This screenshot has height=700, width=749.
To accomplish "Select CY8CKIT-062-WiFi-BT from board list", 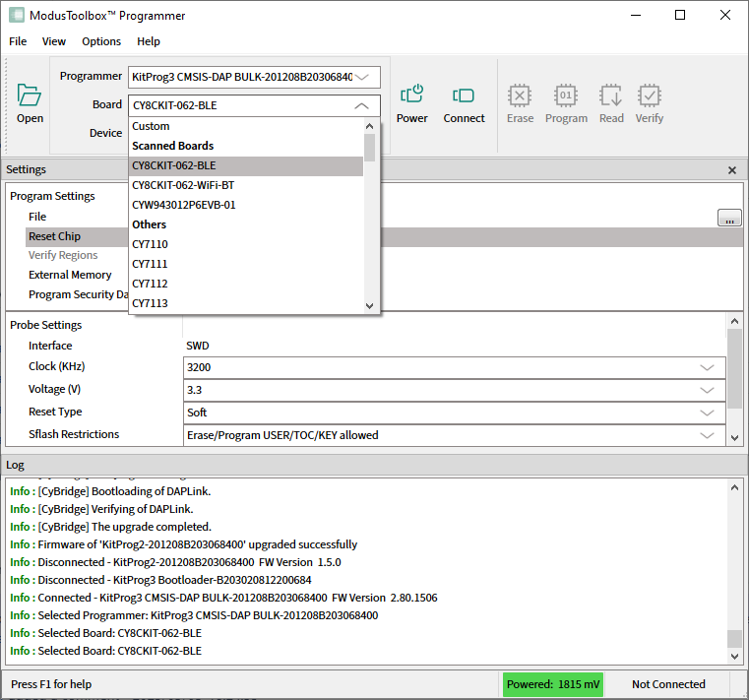I will pyautogui.click(x=183, y=185).
